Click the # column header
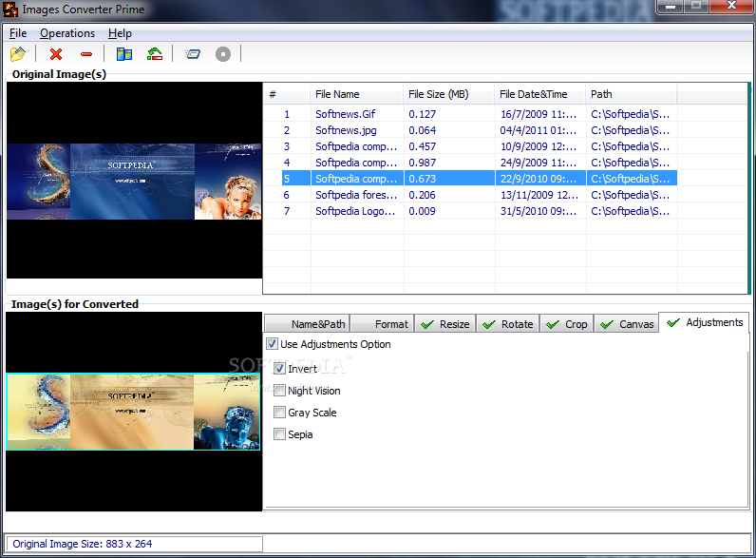The image size is (756, 558). pyautogui.click(x=287, y=94)
